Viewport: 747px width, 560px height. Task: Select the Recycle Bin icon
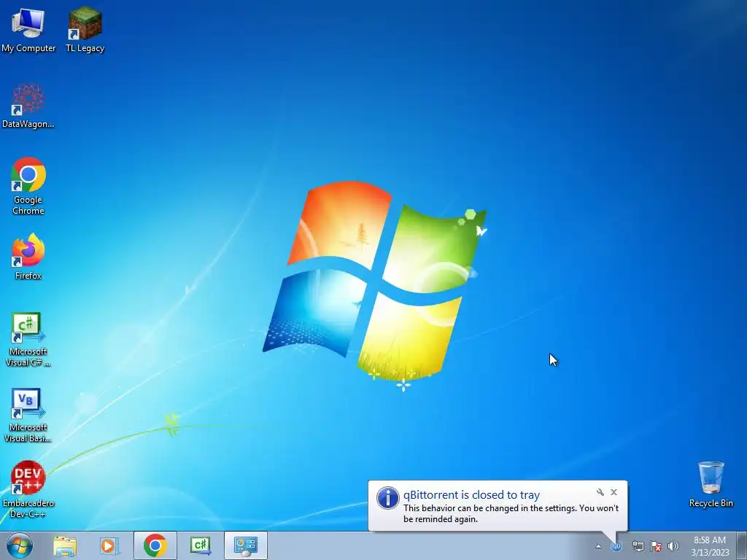pos(711,484)
